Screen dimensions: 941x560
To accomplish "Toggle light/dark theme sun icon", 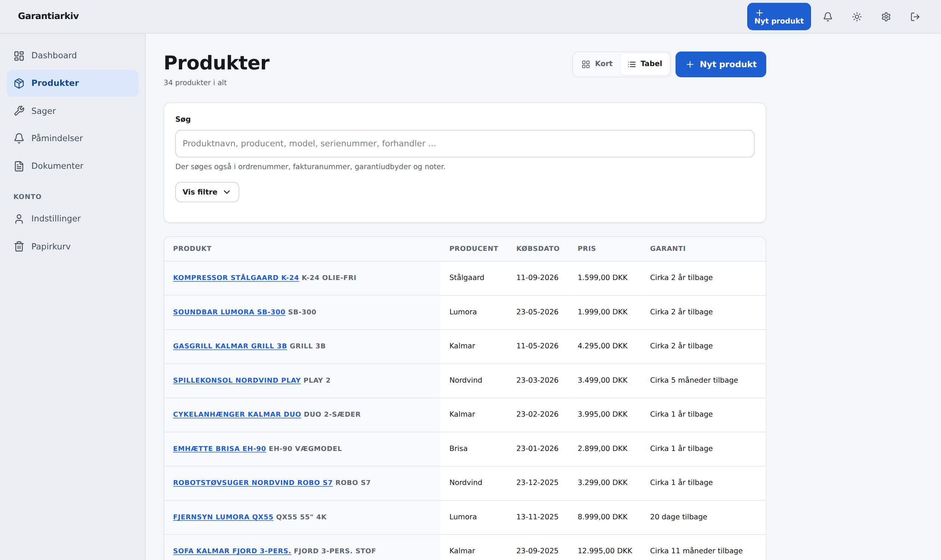I will 857,16.
